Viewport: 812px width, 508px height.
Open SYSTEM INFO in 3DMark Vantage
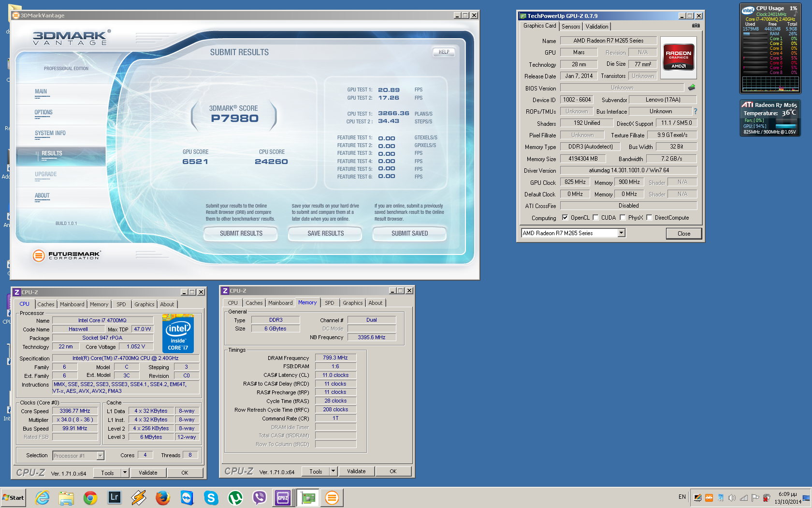coord(50,133)
